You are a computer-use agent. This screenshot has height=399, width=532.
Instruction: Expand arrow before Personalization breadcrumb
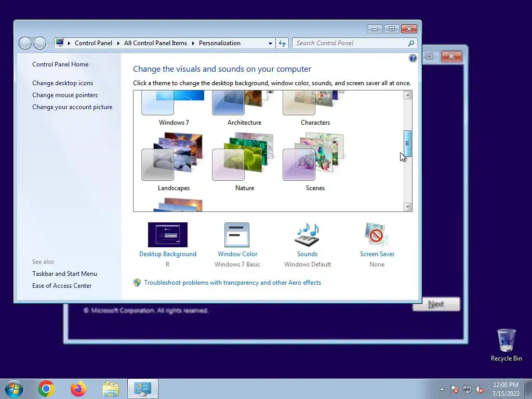click(193, 43)
